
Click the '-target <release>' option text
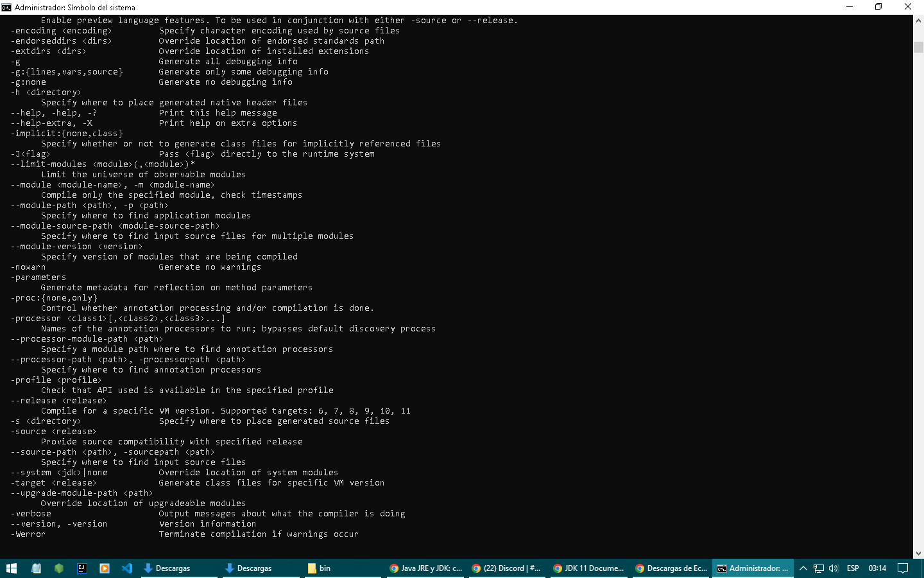pos(54,483)
